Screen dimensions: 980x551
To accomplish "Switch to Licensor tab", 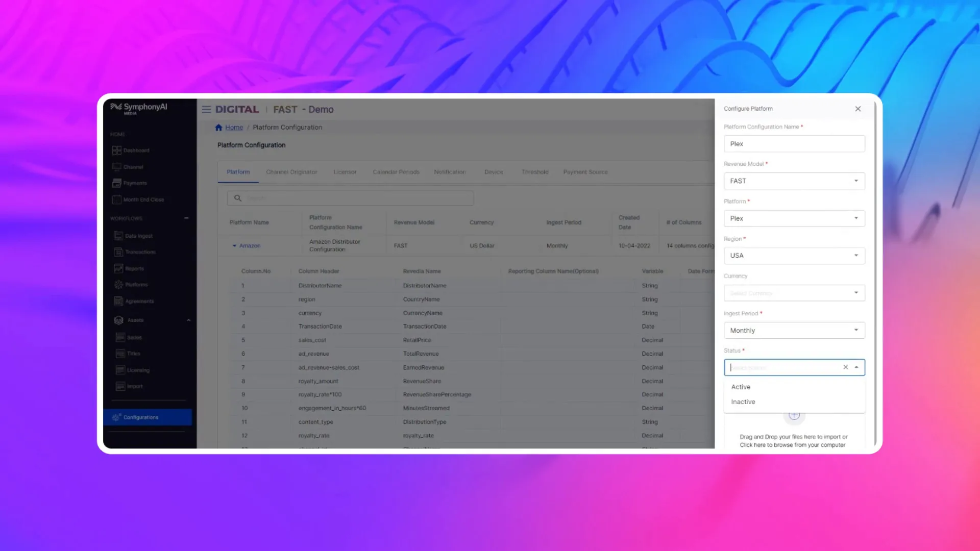I will click(345, 172).
